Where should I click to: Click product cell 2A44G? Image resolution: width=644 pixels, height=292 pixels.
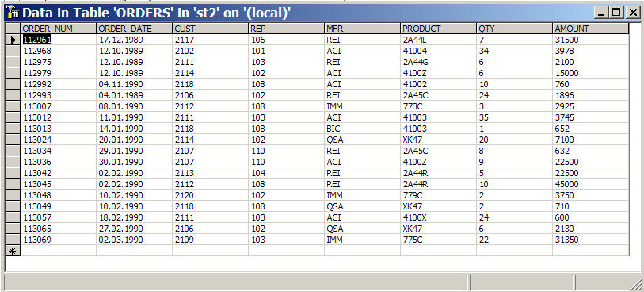tap(438, 62)
